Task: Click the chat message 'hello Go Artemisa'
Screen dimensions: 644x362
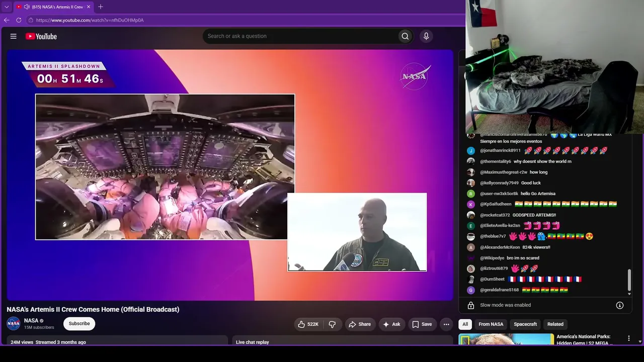Action: click(538, 194)
